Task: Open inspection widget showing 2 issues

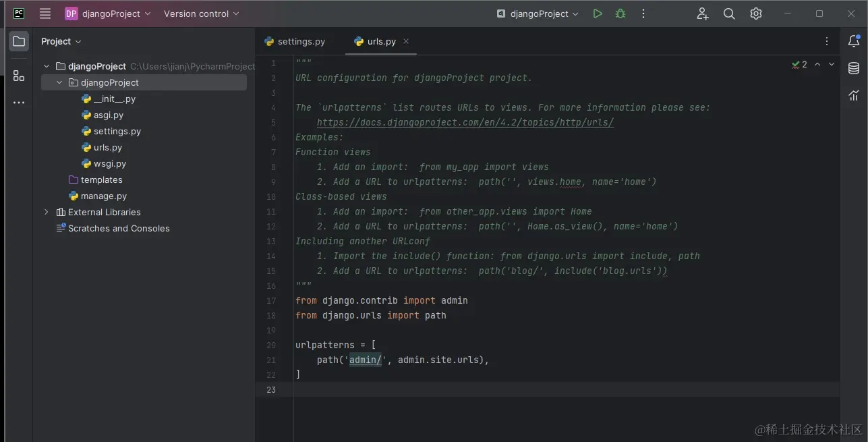Action: [799, 64]
